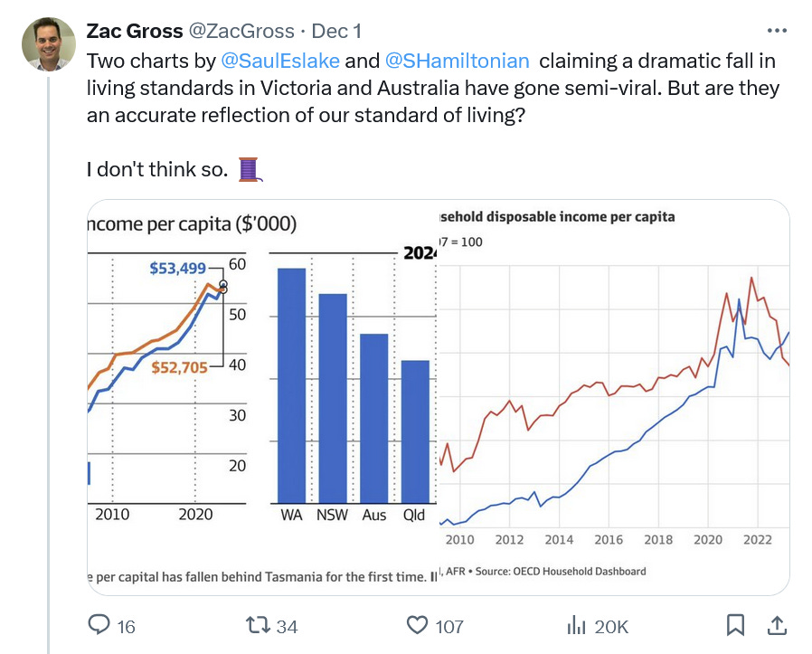
Task: Bookmark this tweet
Action: coord(735,625)
